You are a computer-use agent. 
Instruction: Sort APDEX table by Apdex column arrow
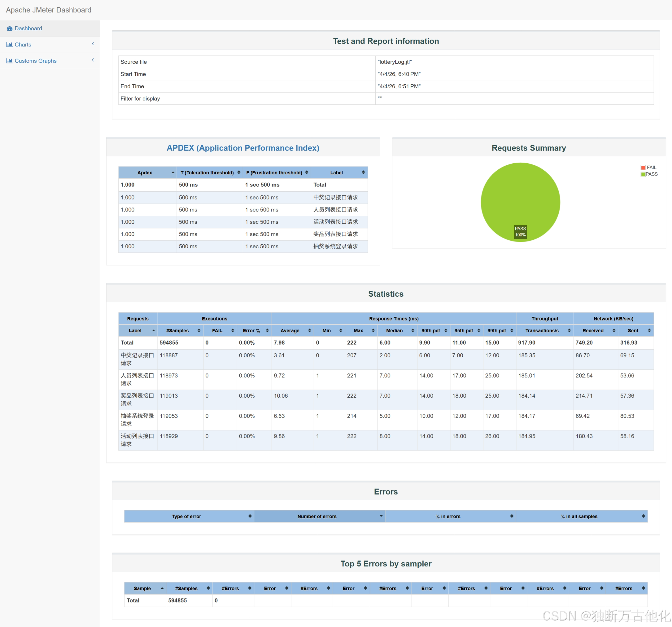click(x=173, y=173)
